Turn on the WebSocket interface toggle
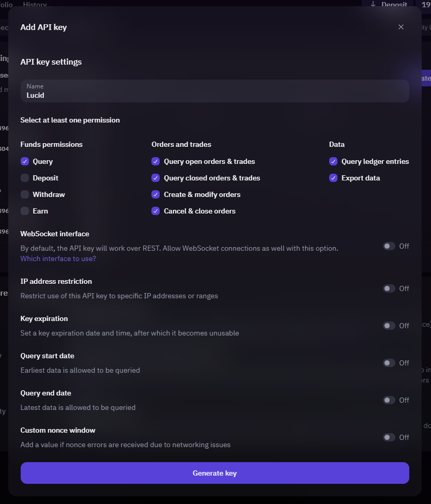Screen dimensions: 431x504 [x=389, y=246]
